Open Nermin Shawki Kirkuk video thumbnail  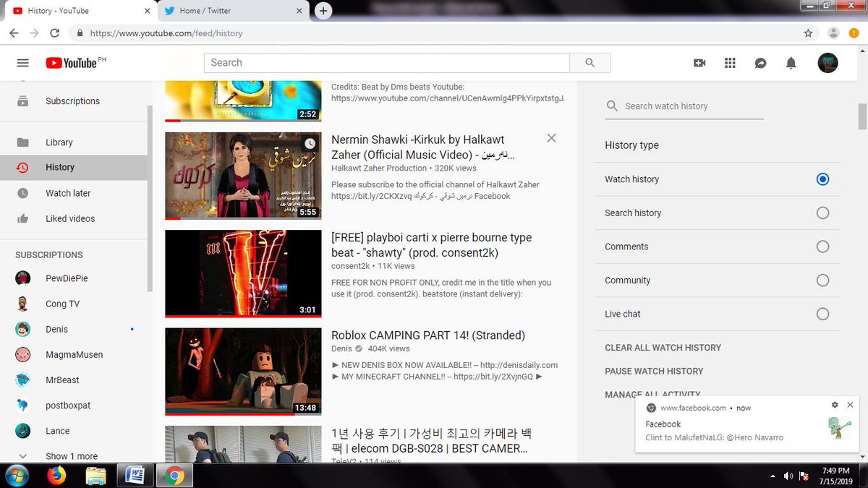coord(243,176)
